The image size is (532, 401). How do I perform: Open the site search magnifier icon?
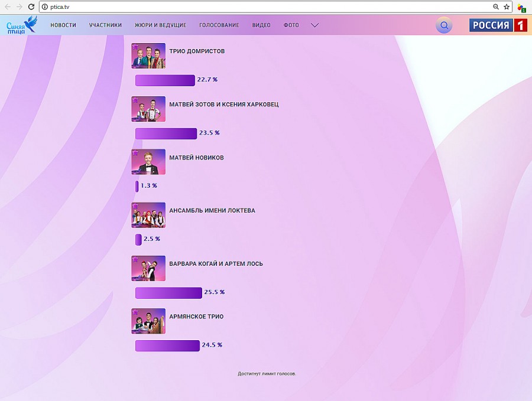tap(444, 25)
